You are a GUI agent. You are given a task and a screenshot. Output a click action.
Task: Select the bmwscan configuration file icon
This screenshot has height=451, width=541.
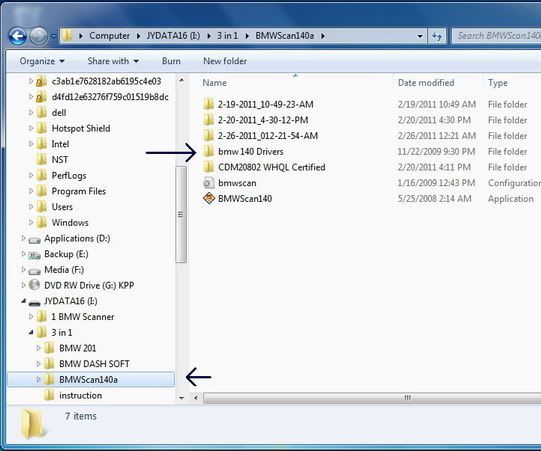[x=208, y=183]
